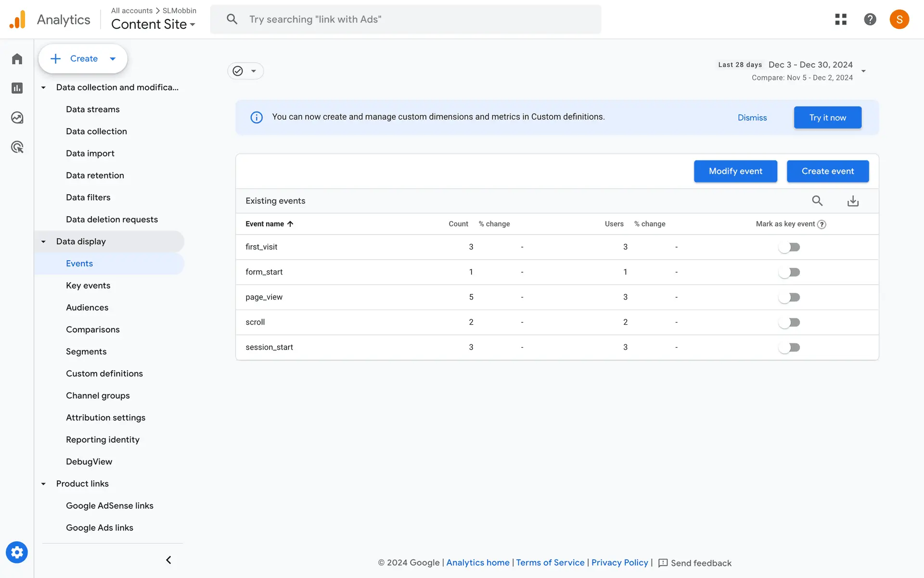Open the Explore icon in sidebar
Image resolution: width=924 pixels, height=578 pixels.
[x=17, y=118]
